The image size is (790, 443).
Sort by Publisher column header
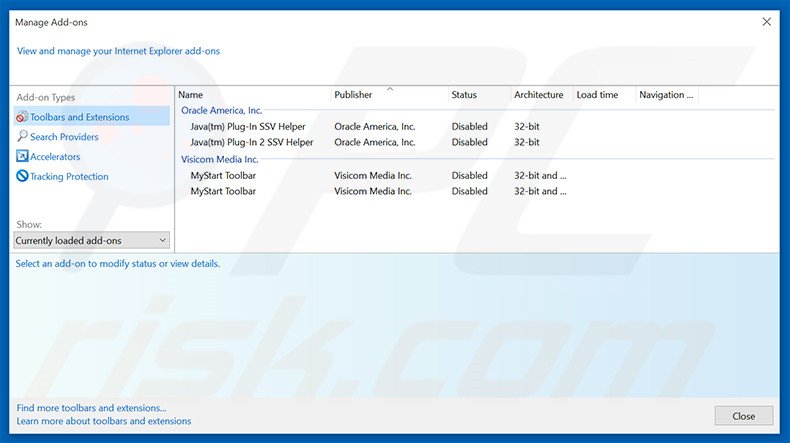coord(389,95)
